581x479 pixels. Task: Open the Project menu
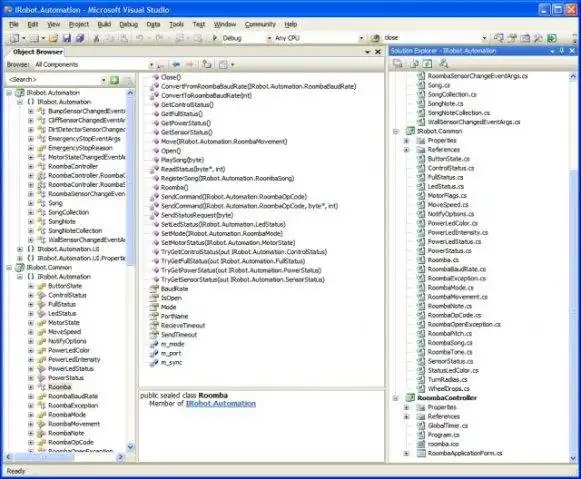[79, 24]
